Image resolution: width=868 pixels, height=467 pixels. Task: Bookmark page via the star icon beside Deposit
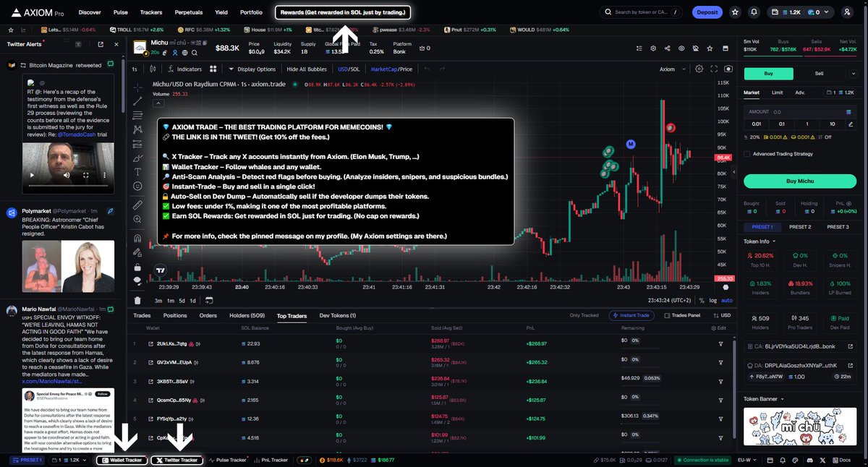tap(735, 12)
